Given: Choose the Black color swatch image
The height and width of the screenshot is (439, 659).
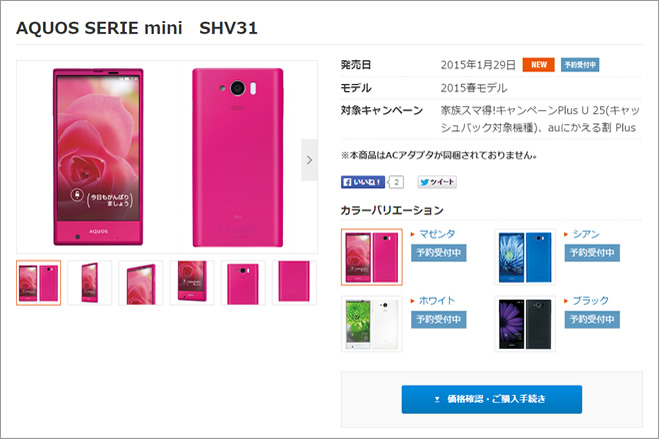Looking at the screenshot, I should coord(525,324).
